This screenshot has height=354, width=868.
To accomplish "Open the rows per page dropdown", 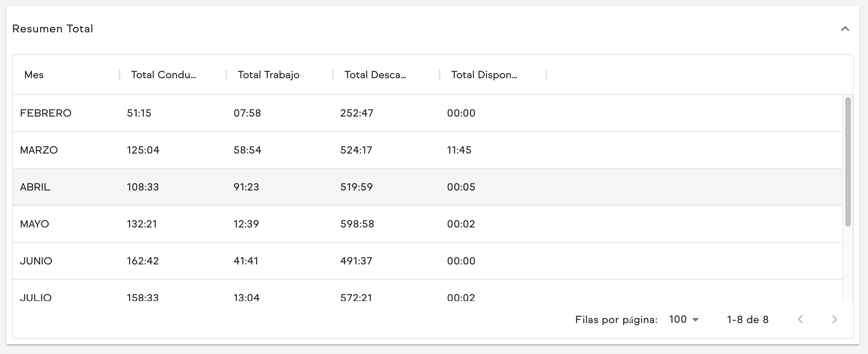I will pos(684,320).
